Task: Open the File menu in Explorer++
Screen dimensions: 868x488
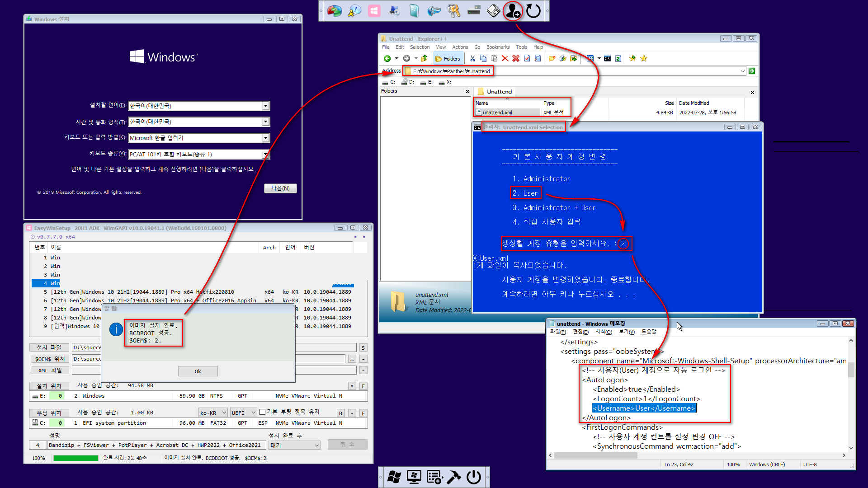Action: 386,47
